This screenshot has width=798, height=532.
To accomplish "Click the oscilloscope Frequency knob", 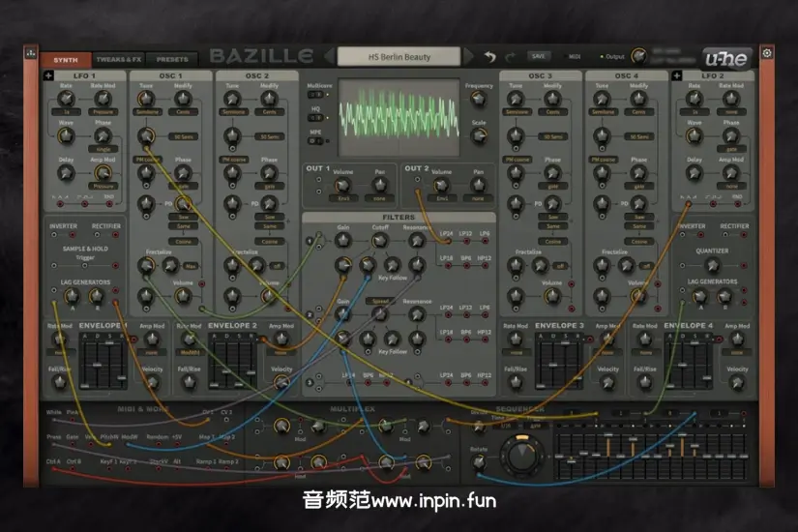I will click(x=479, y=100).
